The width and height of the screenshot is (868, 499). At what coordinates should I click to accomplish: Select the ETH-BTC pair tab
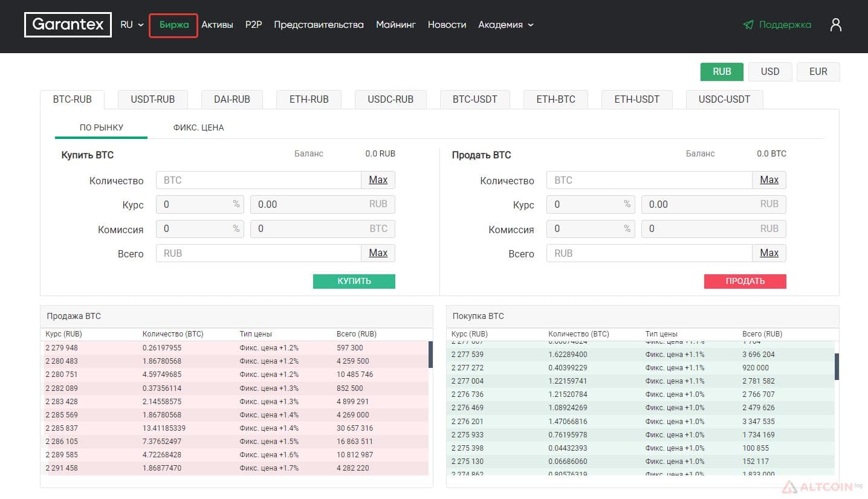coord(556,99)
